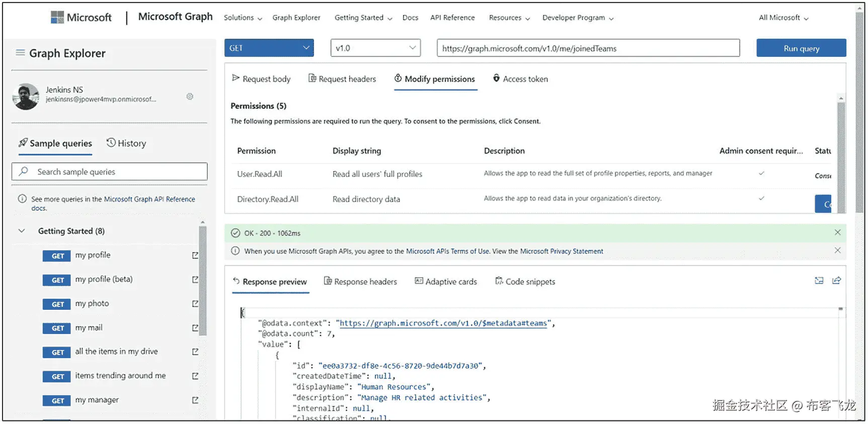Collapse the Getting Started section
This screenshot has height=424, width=868.
pos(22,231)
